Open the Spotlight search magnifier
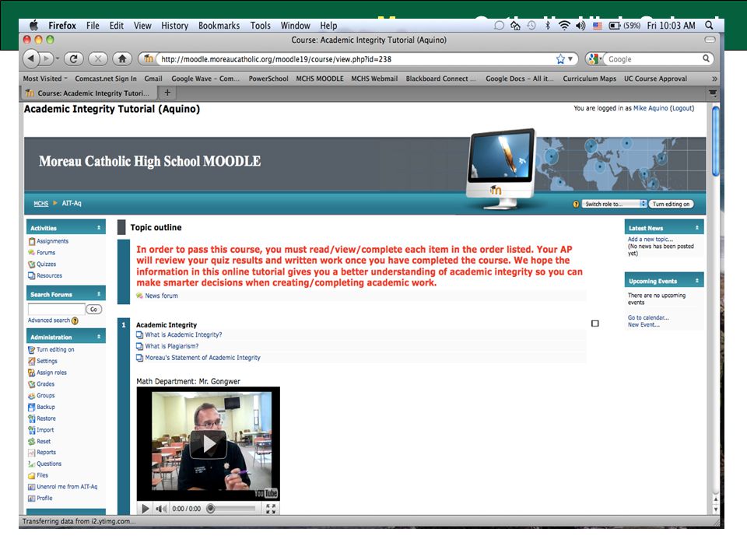Screen dimensions: 747x560 point(710,25)
